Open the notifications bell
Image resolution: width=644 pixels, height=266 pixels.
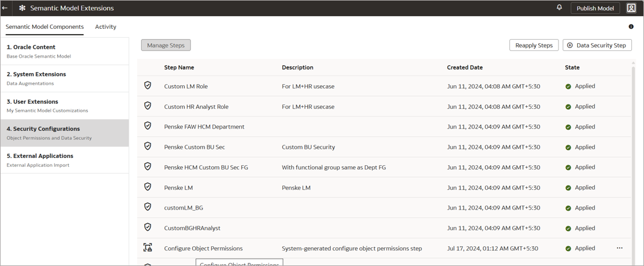(x=559, y=8)
